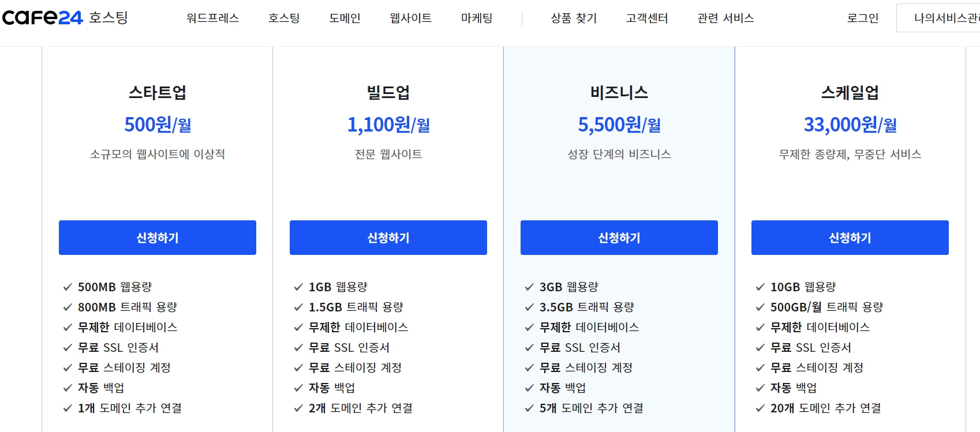
Task: Open the 고객센터 menu
Action: coord(646,18)
